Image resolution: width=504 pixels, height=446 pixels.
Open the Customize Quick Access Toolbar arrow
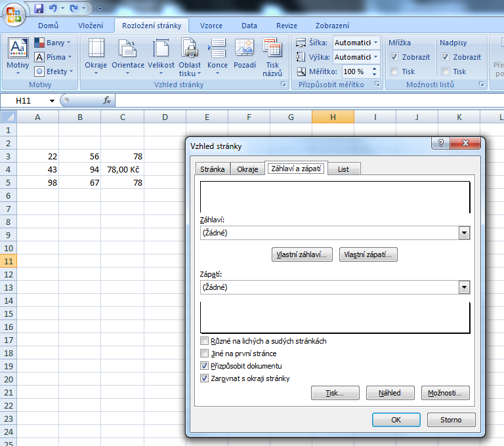pyautogui.click(x=100, y=9)
